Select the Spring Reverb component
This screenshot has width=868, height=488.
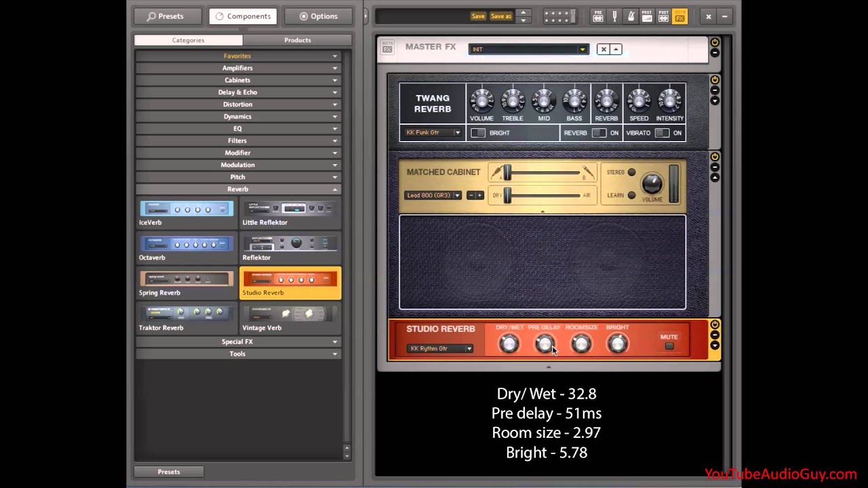coord(186,284)
